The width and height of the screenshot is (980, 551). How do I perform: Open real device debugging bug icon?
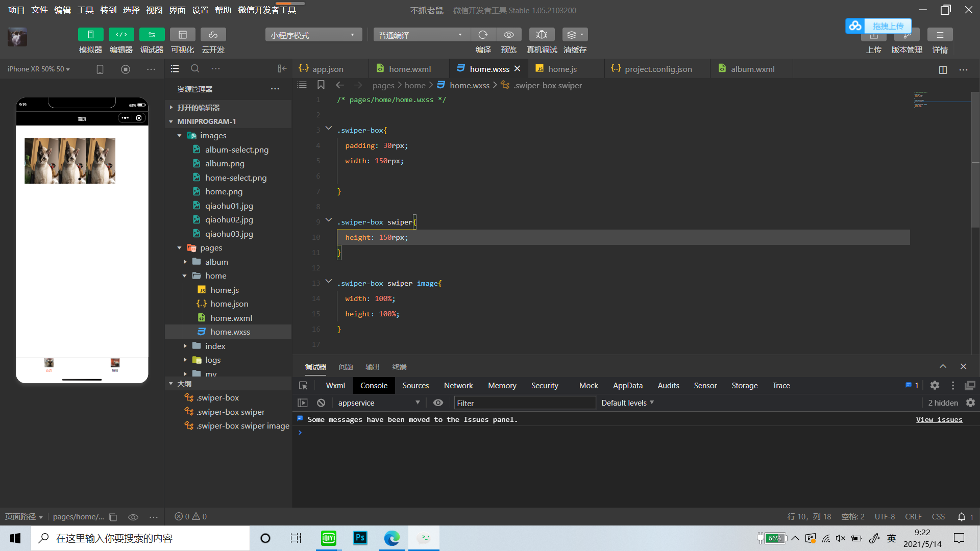coord(542,35)
